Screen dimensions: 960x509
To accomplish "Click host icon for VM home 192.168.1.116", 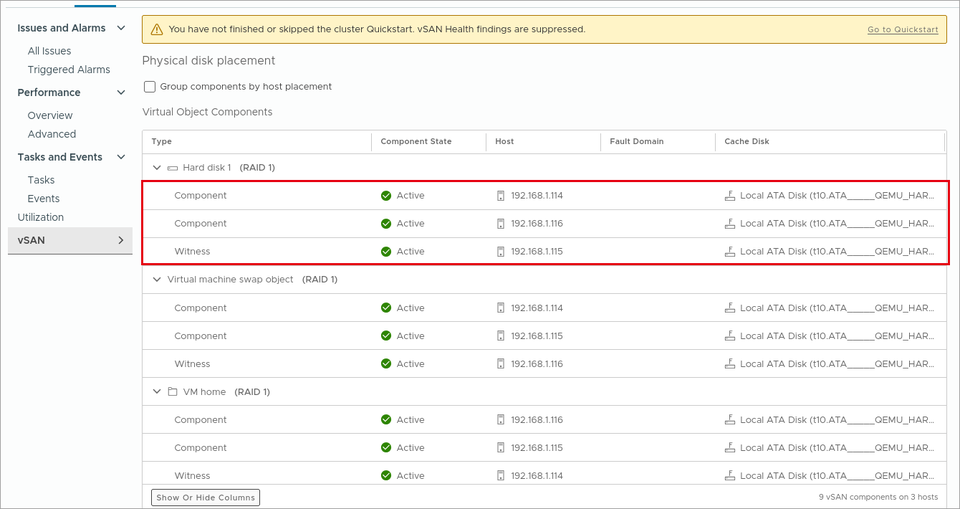I will [501, 420].
